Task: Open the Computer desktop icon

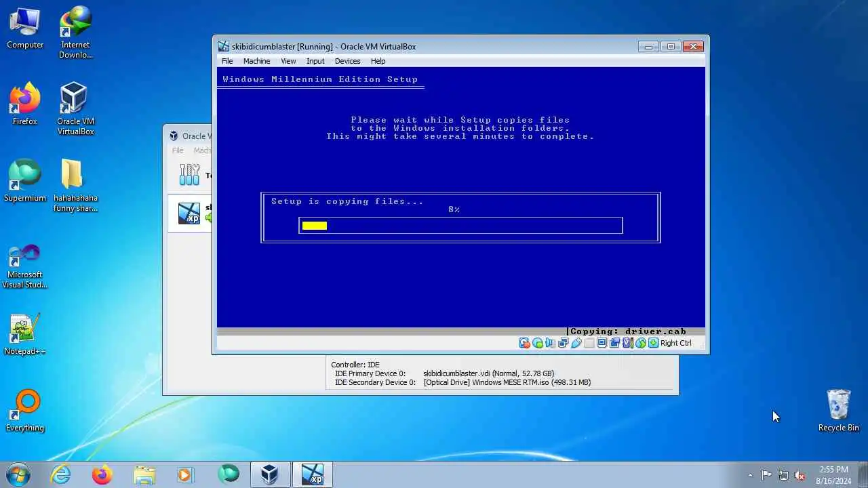Action: coord(25,28)
